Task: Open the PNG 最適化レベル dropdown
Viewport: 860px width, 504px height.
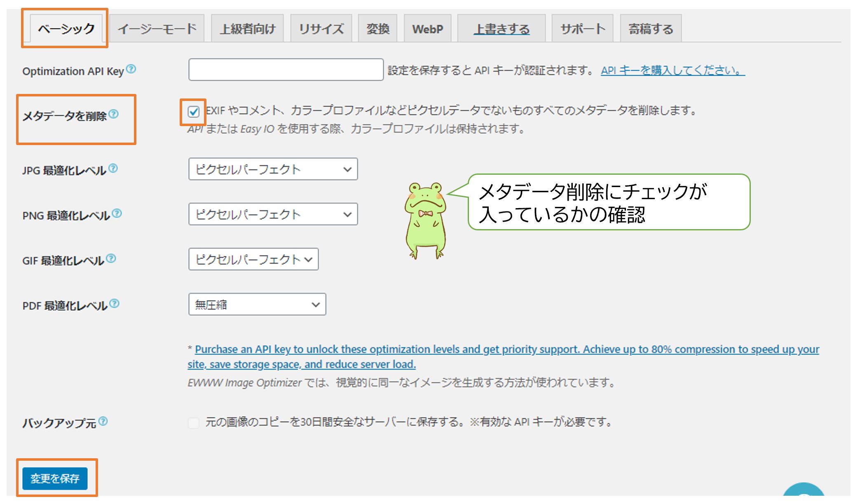Action: pyautogui.click(x=273, y=214)
